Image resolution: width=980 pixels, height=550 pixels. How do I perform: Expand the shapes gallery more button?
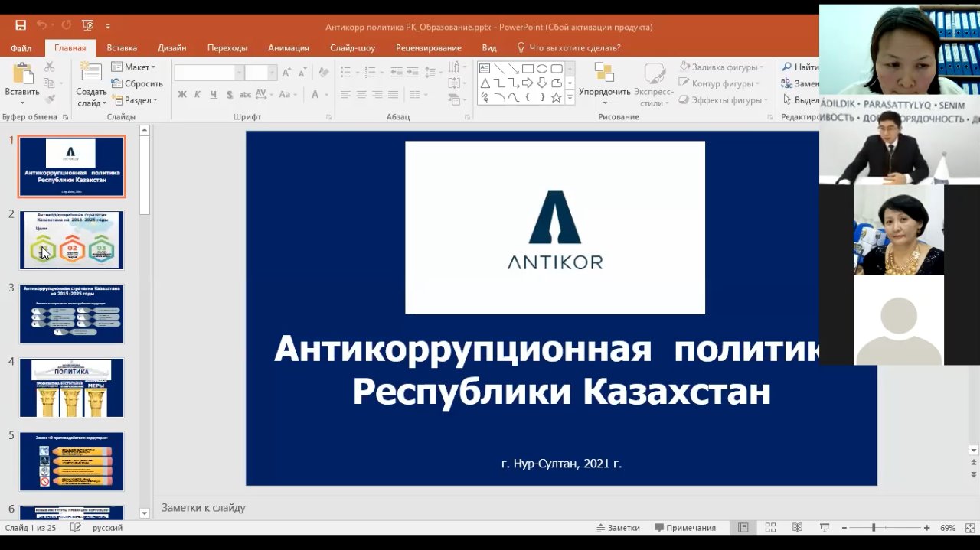tap(570, 98)
